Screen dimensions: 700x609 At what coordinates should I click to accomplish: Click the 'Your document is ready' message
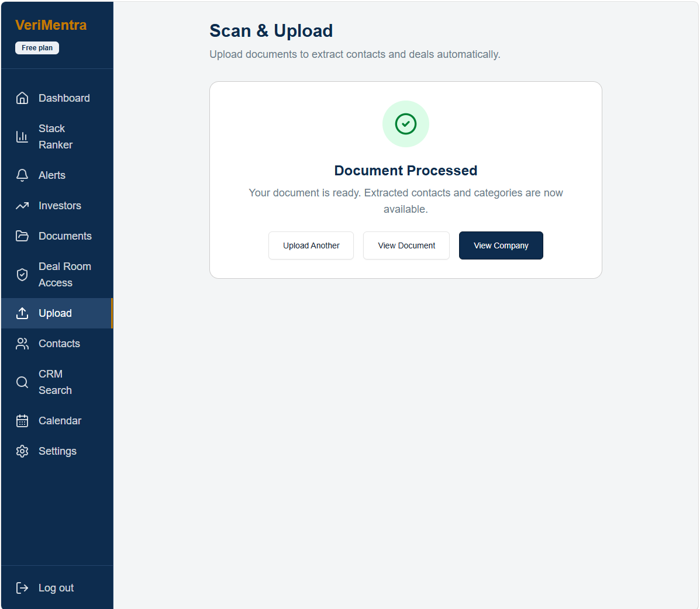406,201
